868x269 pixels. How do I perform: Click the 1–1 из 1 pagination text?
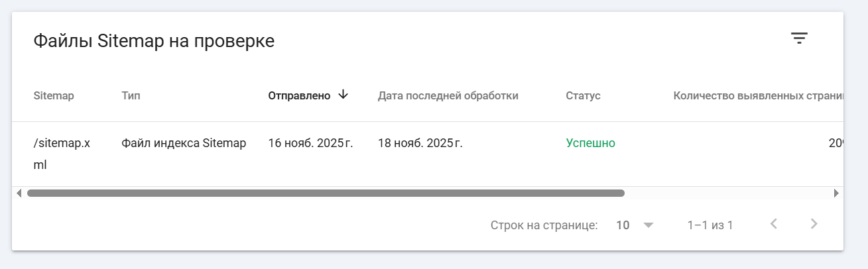tap(710, 225)
